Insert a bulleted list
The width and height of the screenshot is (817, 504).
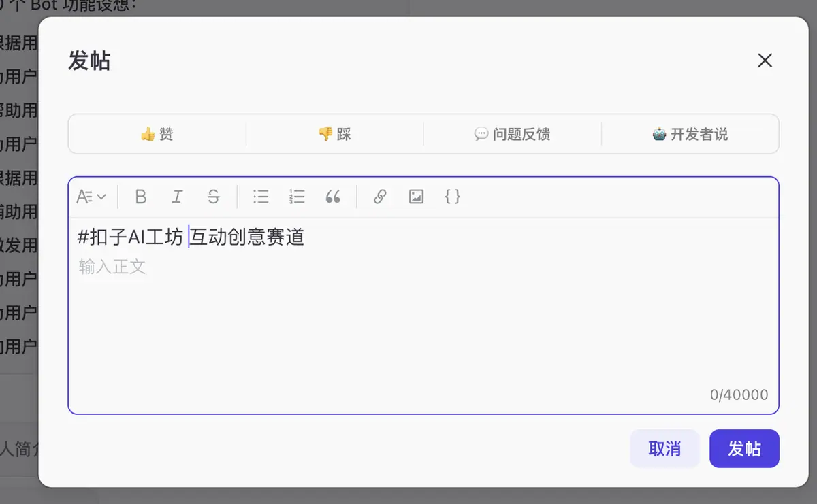261,197
